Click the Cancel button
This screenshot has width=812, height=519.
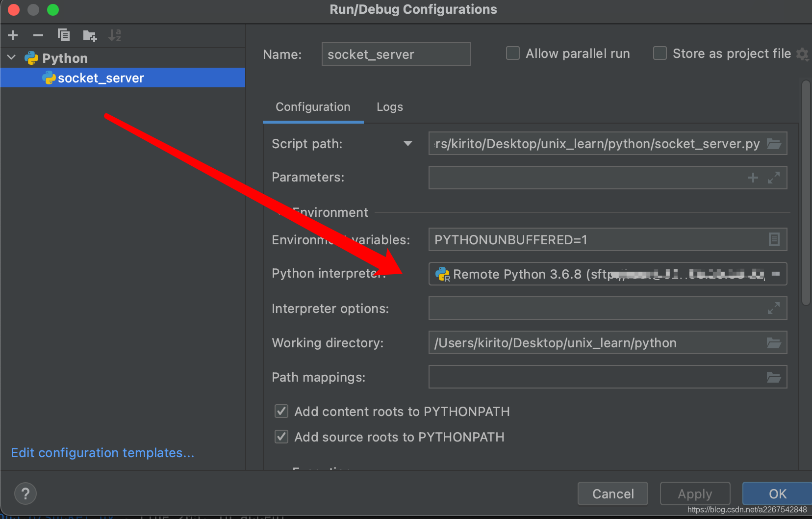point(613,493)
